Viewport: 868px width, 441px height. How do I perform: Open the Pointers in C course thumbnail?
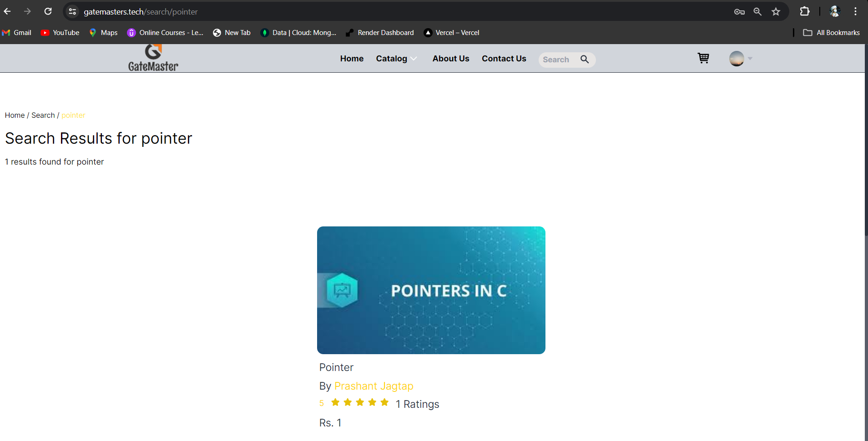431,291
